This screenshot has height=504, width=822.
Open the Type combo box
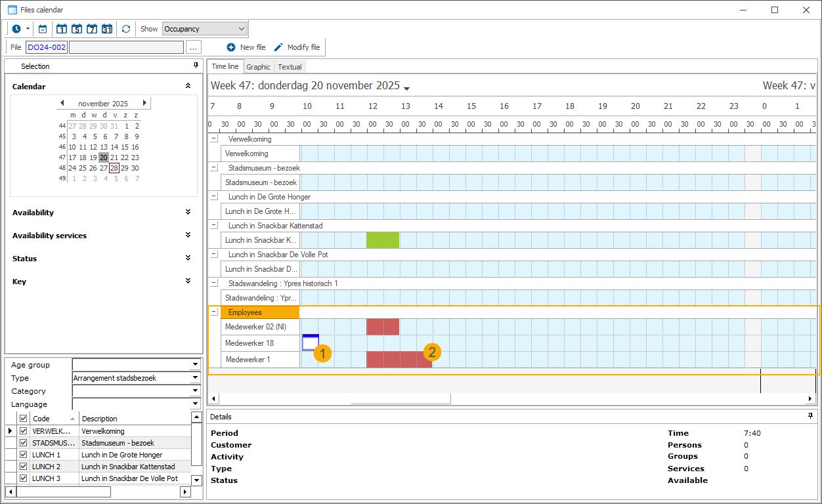click(x=195, y=378)
